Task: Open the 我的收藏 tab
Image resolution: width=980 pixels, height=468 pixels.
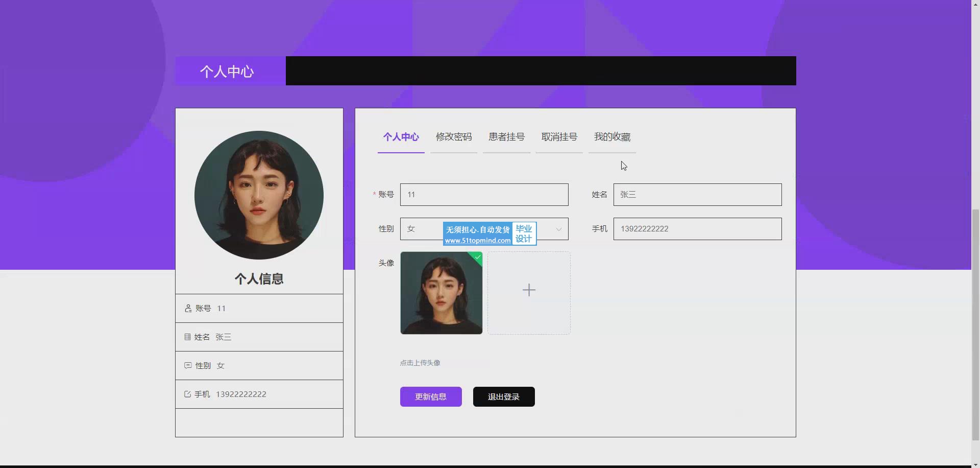Action: click(612, 137)
